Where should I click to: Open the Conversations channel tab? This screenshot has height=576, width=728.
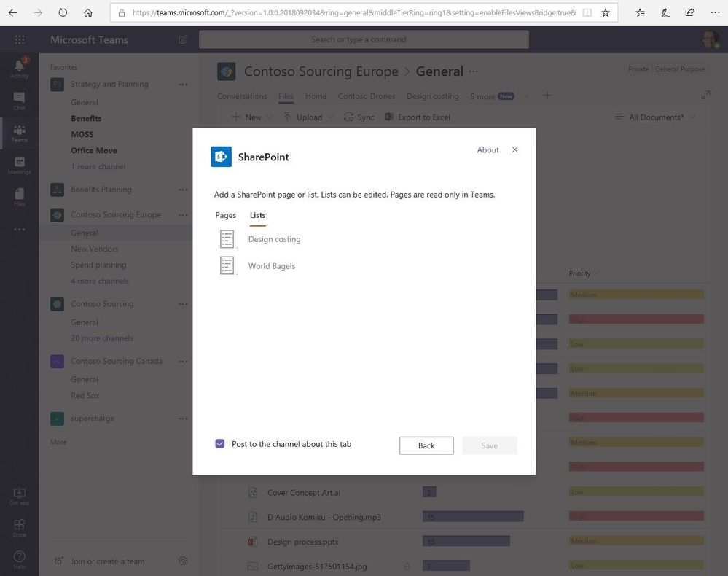[242, 96]
